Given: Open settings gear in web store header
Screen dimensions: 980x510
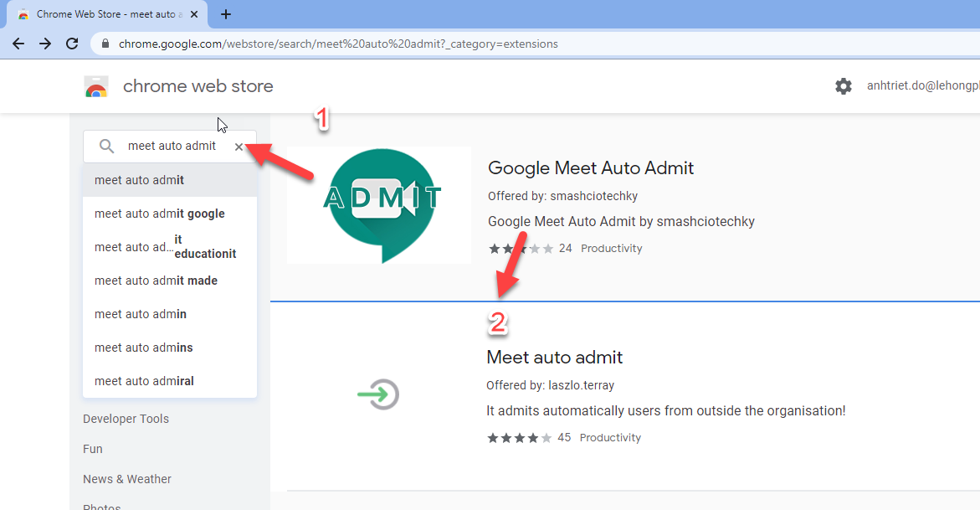Looking at the screenshot, I should [843, 86].
